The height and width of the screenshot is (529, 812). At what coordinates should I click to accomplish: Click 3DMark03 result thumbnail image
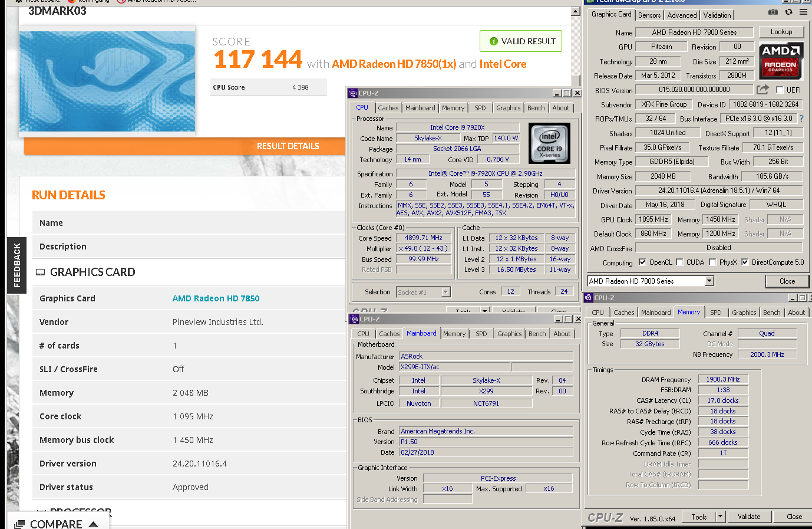click(x=107, y=81)
